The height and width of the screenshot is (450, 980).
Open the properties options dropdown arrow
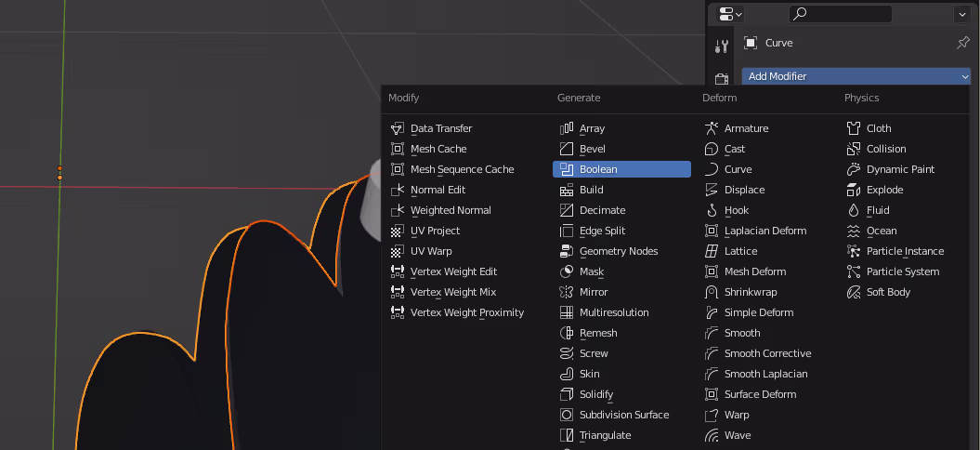pyautogui.click(x=960, y=14)
